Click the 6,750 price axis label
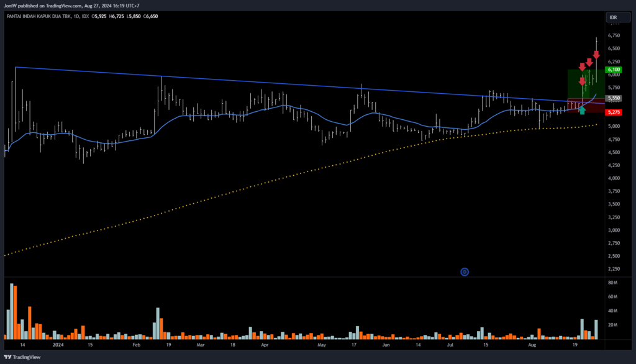Screen dimensions: 636x364 pyautogui.click(x=614, y=36)
